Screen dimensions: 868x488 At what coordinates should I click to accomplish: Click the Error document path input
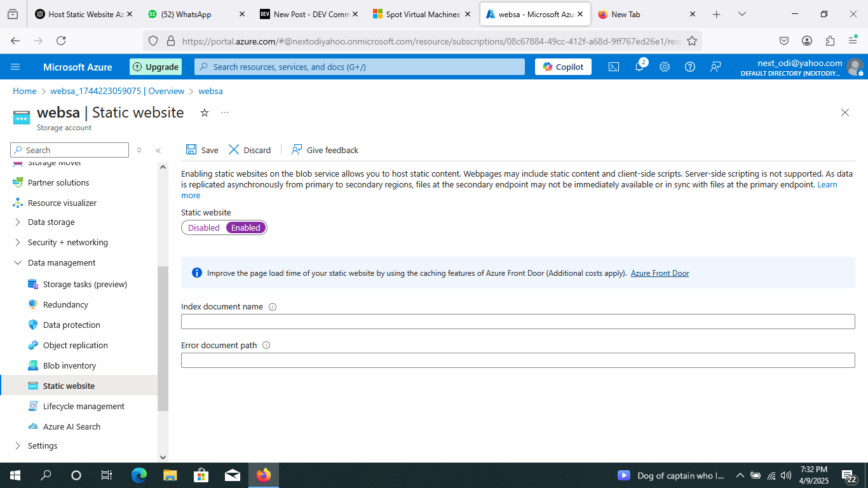(x=518, y=360)
